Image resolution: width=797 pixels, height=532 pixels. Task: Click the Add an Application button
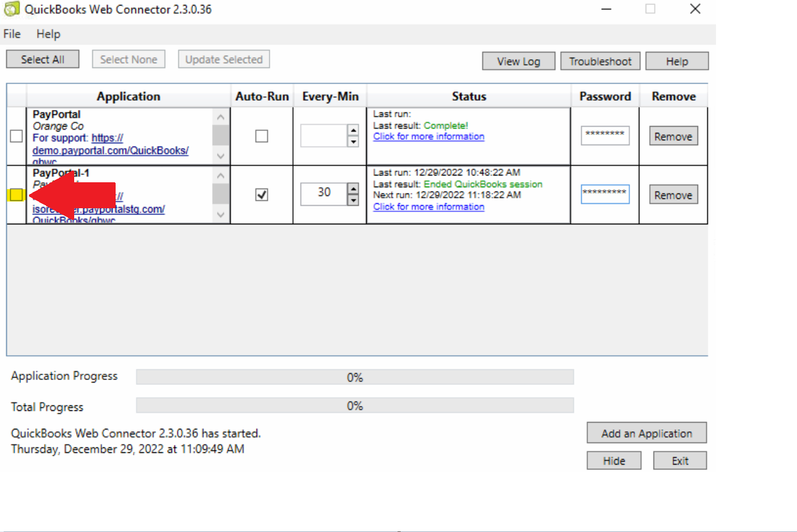(x=647, y=433)
